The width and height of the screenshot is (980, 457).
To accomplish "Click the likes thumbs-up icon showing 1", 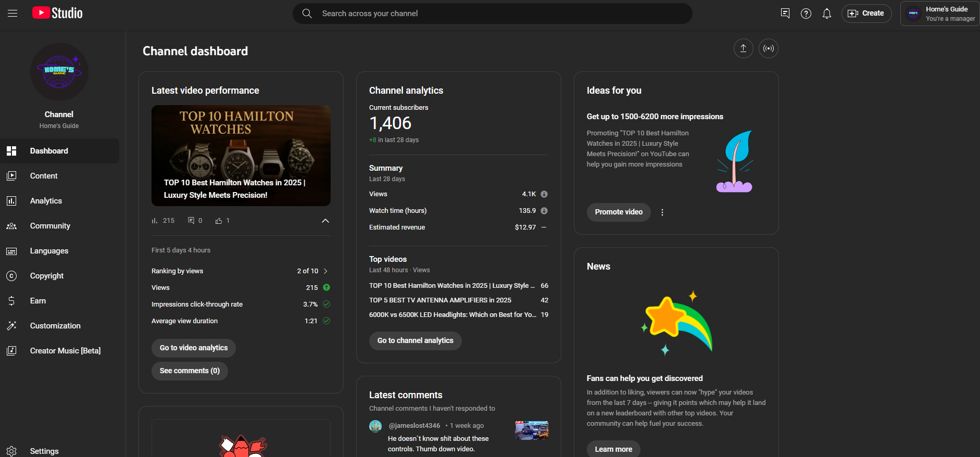I will [x=219, y=221].
